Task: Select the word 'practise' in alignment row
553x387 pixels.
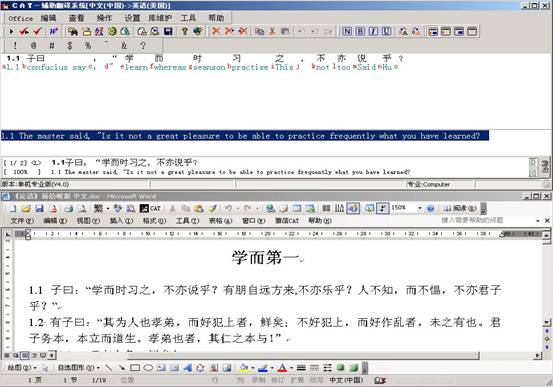Action: pos(250,67)
